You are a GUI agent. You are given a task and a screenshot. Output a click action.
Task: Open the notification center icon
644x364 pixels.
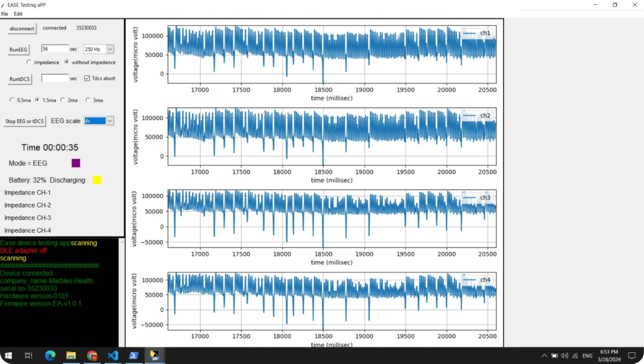[632, 356]
